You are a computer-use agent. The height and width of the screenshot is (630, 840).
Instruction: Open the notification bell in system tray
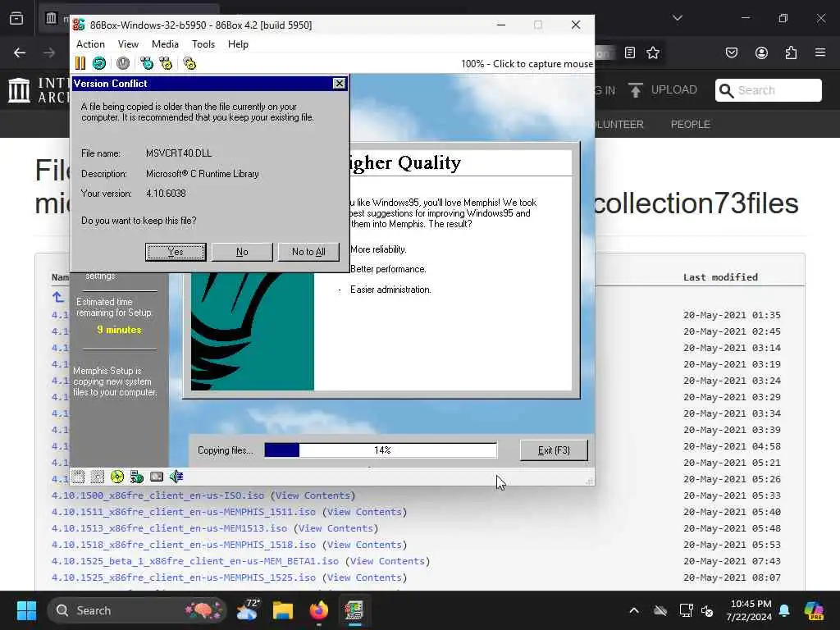(x=784, y=610)
